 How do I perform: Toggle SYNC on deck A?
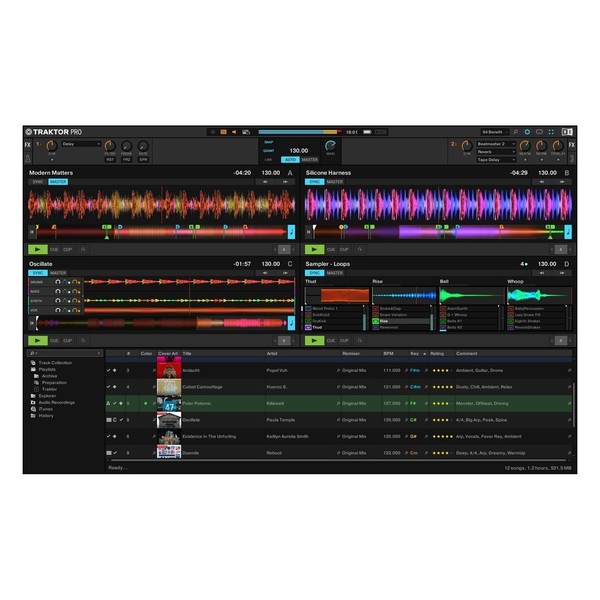(38, 182)
